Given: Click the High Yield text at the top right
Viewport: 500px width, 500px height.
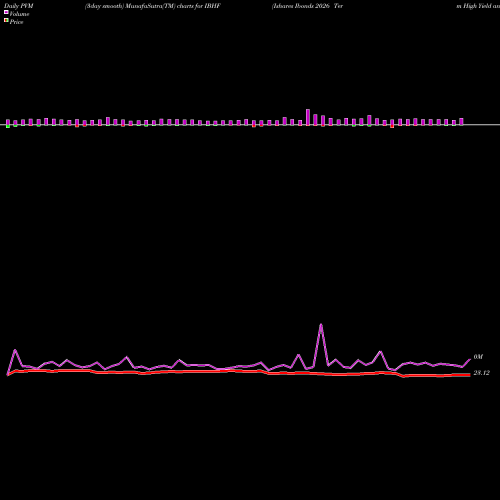Looking at the screenshot, I should point(477,6).
